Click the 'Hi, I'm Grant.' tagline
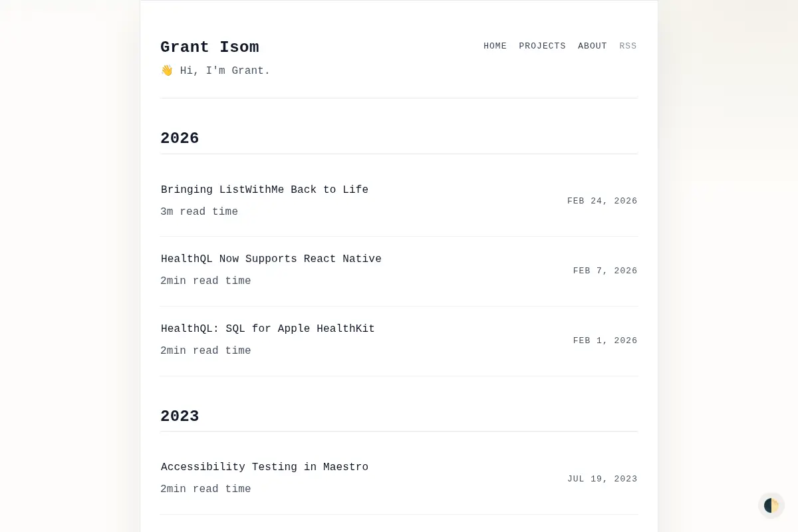The image size is (798, 532). click(x=225, y=70)
